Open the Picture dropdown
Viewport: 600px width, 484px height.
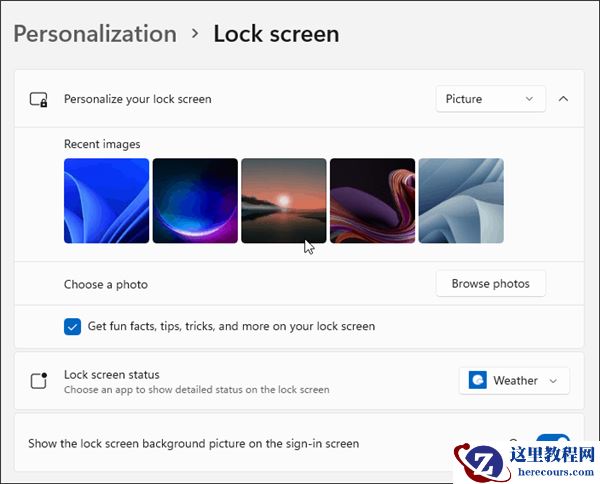[491, 99]
